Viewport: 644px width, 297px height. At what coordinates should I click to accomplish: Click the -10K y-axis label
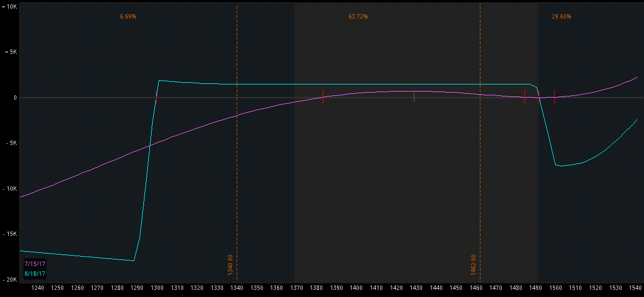tap(9, 189)
